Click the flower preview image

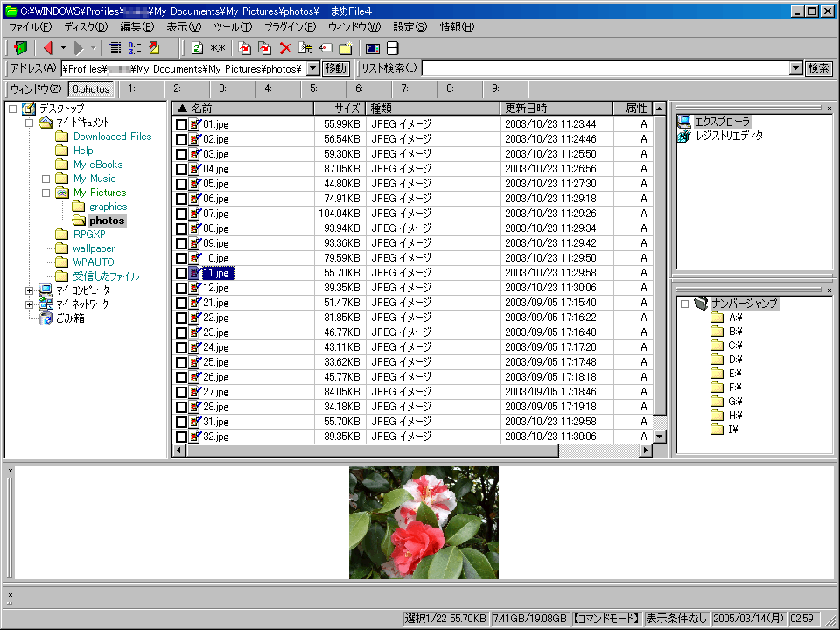[423, 522]
